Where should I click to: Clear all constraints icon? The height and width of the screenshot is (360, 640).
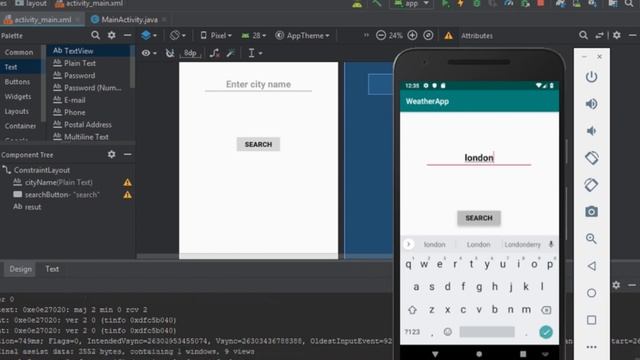pos(215,53)
